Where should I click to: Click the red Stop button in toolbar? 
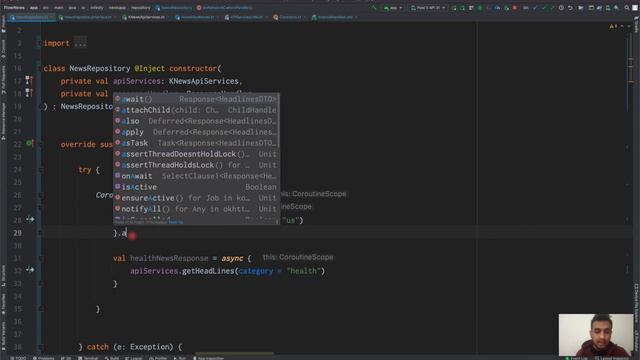click(x=515, y=8)
